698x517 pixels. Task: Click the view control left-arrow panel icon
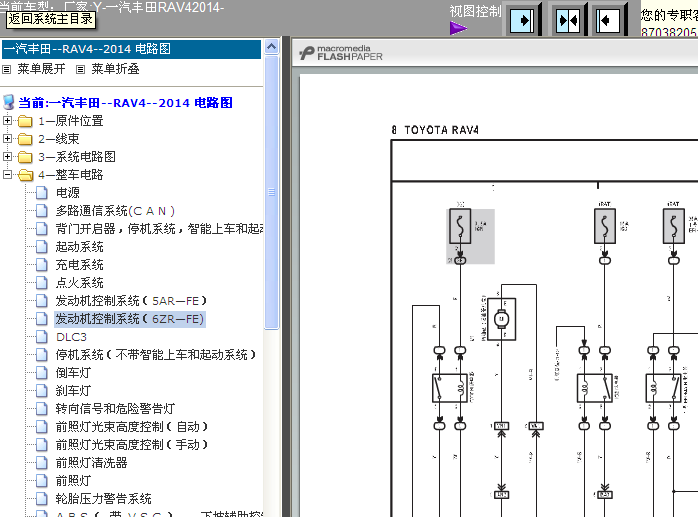point(608,20)
